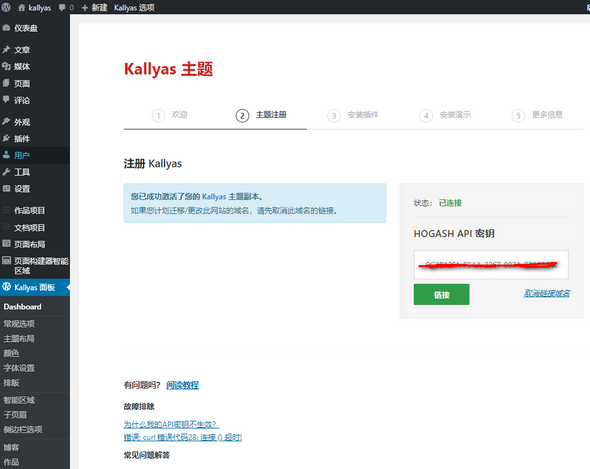Click the 仪表盘 dashboard icon
The image size is (590, 469).
pyautogui.click(x=6, y=28)
